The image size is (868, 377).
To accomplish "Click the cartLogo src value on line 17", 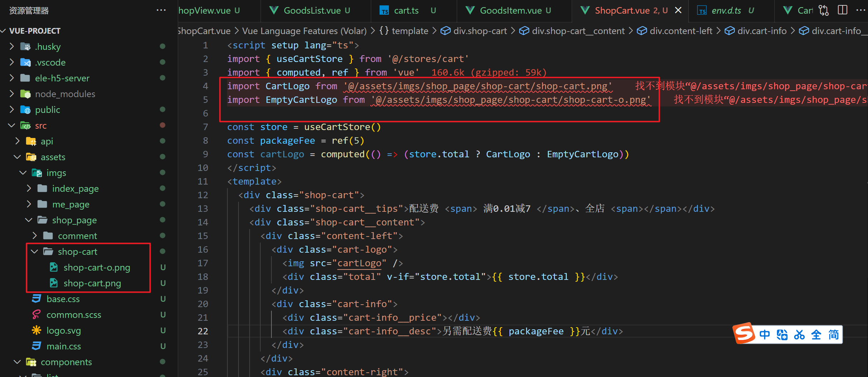I will (359, 263).
